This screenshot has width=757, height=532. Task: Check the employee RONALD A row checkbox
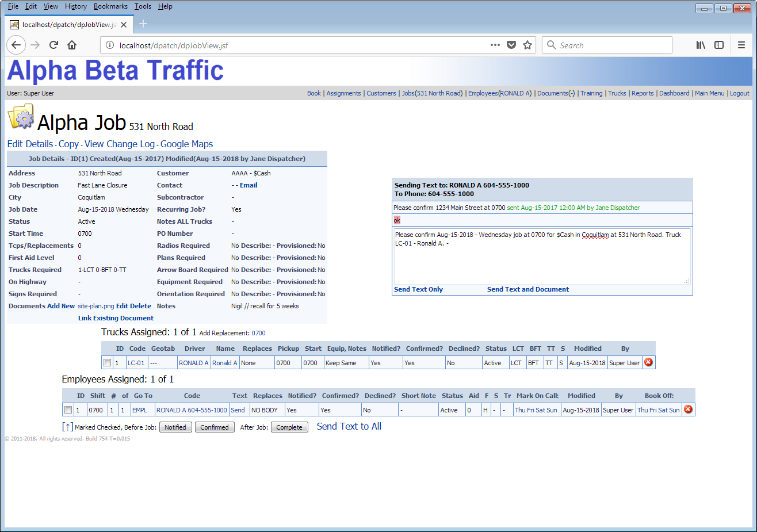click(x=68, y=410)
